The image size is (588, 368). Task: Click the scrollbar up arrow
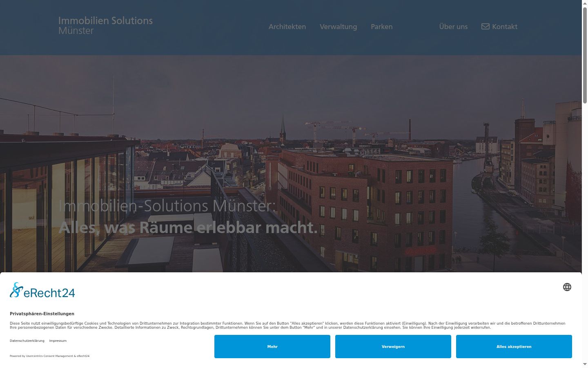[x=585, y=3]
